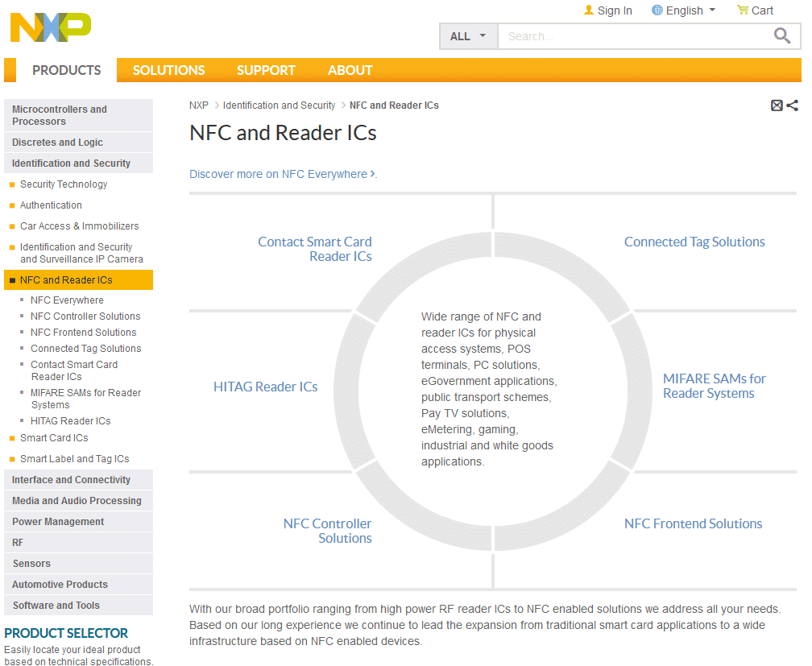Click the email share envelope icon

pyautogui.click(x=777, y=105)
